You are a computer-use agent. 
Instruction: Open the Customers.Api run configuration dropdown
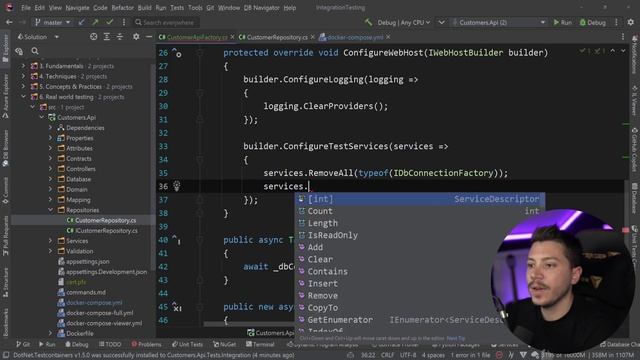point(499,22)
